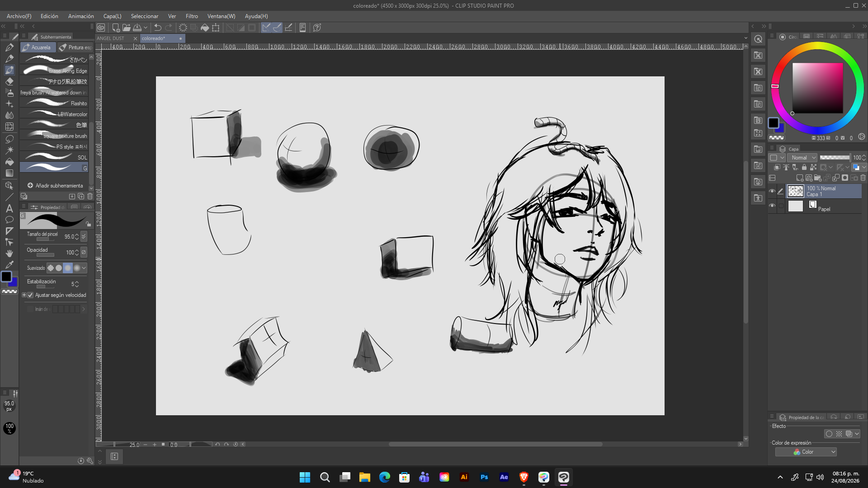This screenshot has height=488, width=868.
Task: Select the LBWatercolor brush
Action: coord(54,114)
